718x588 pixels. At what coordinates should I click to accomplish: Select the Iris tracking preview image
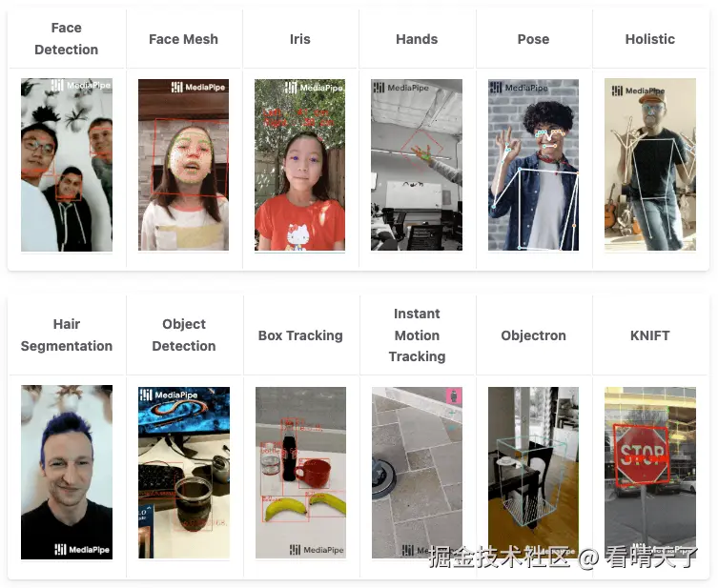click(300, 165)
